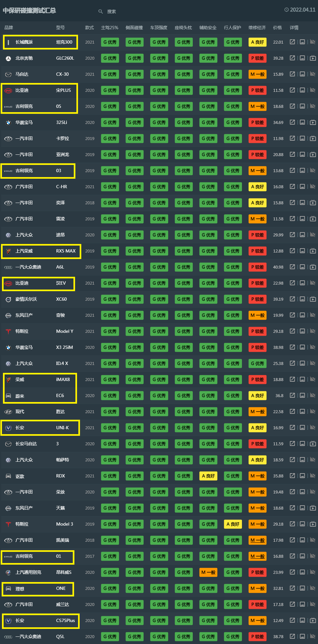Image resolution: width=318 pixels, height=644 pixels.
Task: Open the detail link icon for ID.4 X
Action: pyautogui.click(x=292, y=363)
